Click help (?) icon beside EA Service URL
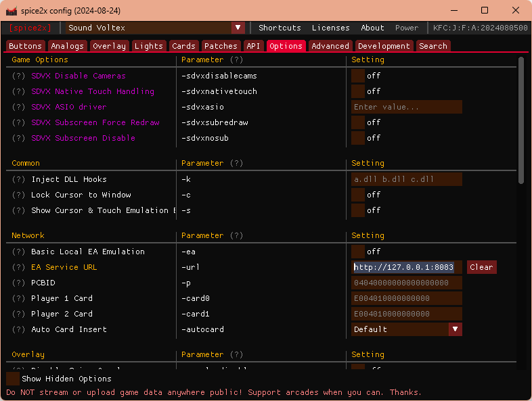532x401 pixels. [x=18, y=267]
